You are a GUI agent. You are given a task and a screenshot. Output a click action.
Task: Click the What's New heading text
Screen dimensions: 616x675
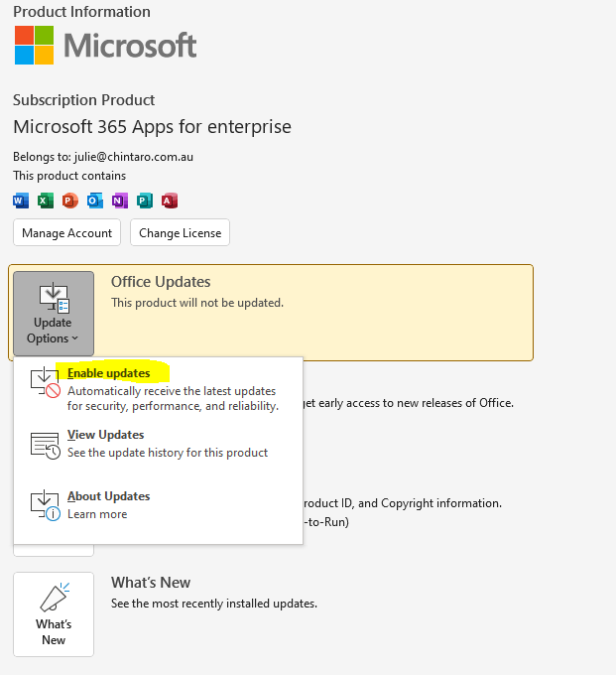151,583
